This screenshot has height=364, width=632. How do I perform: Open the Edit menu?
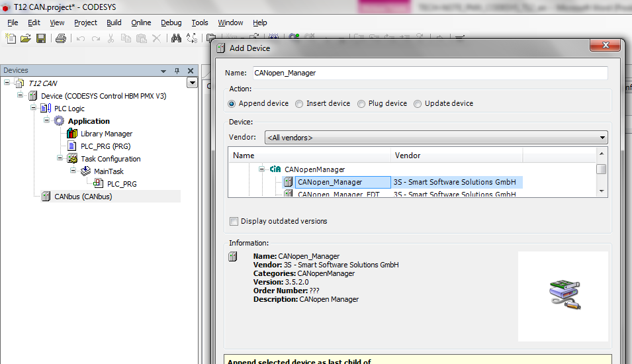[x=34, y=23]
